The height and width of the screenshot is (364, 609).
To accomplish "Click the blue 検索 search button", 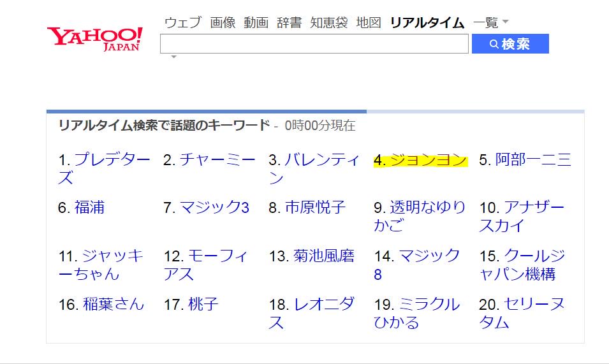I will point(510,44).
